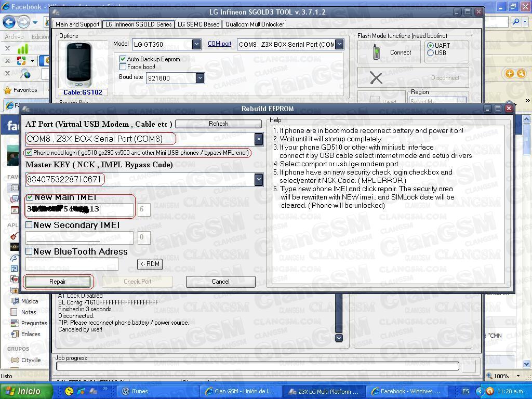Switch to Clan GSM taskbar window

[240, 391]
